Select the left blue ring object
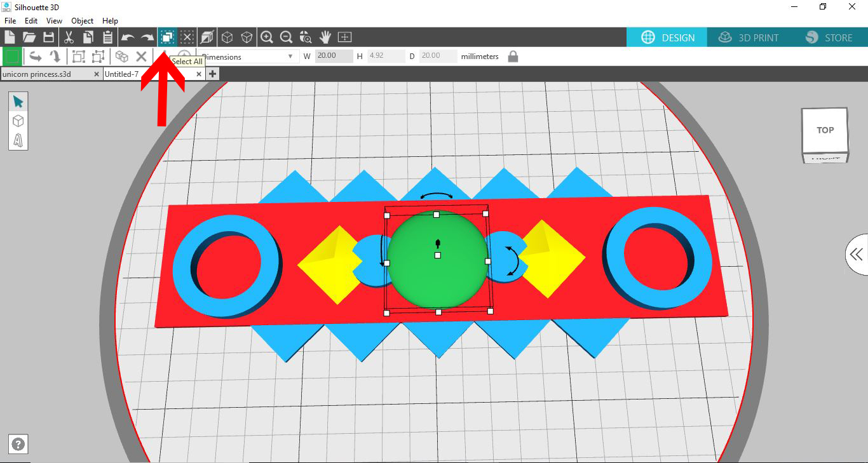868x463 pixels. coord(227,266)
